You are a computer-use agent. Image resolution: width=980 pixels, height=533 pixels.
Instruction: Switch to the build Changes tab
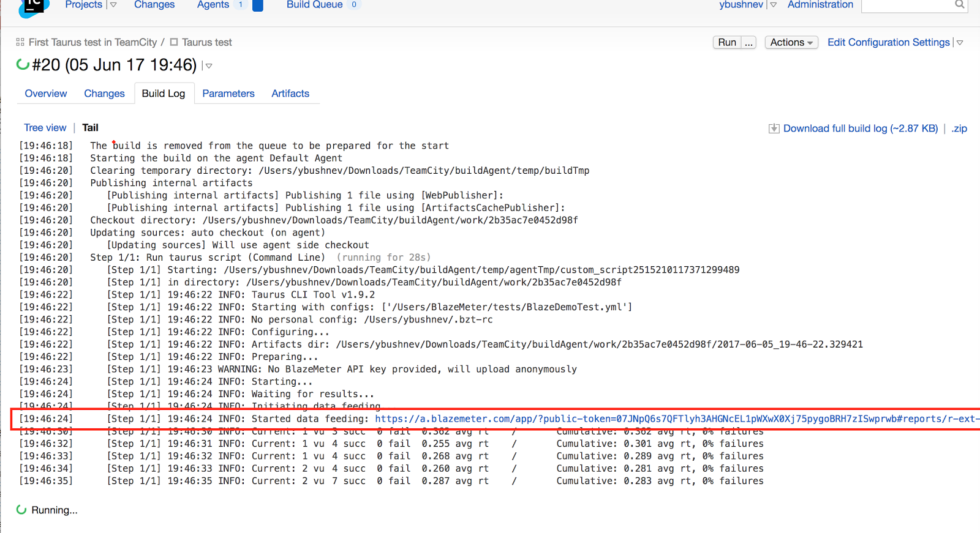(x=104, y=94)
